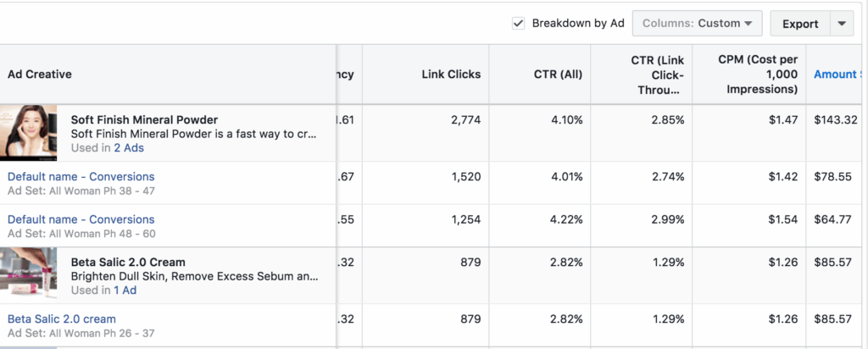Screen dimensions: 868x349
Task: Click the Amount Spent column header
Action: 837,75
